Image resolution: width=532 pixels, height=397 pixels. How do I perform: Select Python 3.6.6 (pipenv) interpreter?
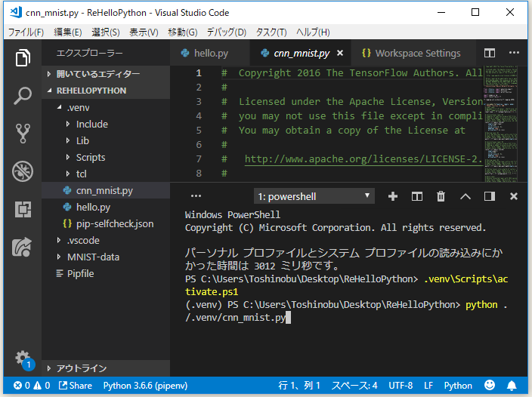pyautogui.click(x=145, y=386)
